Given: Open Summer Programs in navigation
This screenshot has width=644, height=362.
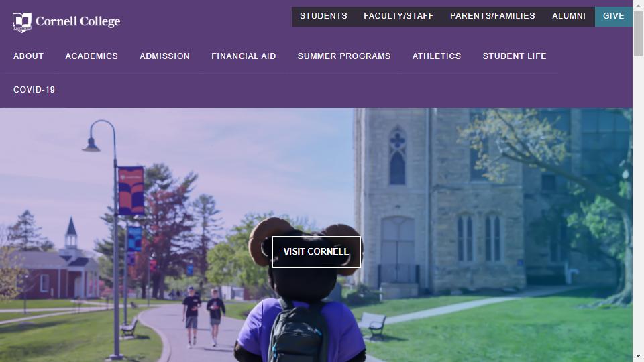Looking at the screenshot, I should tap(344, 56).
